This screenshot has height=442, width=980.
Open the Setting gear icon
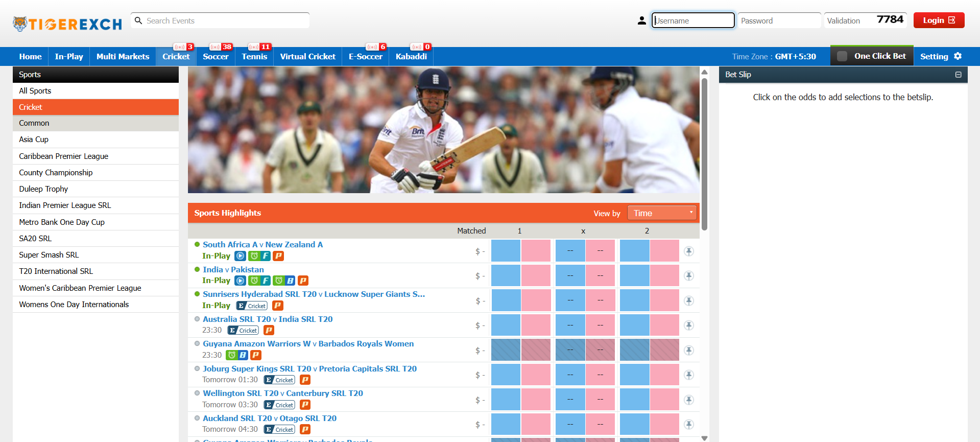958,56
